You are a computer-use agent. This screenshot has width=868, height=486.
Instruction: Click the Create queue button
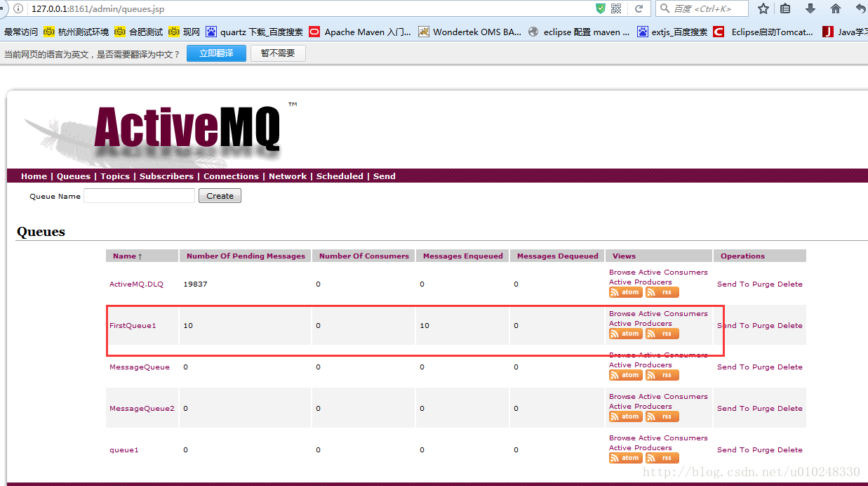220,196
